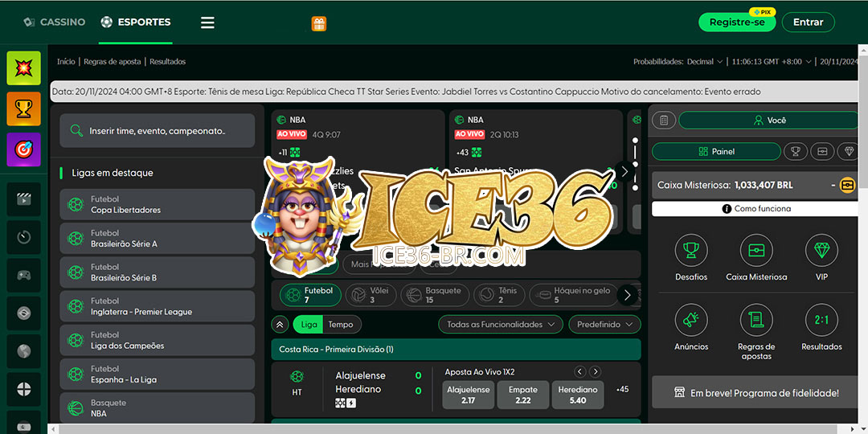Open the +45 extra markets link
Image resolution: width=868 pixels, height=434 pixels.
(x=623, y=389)
